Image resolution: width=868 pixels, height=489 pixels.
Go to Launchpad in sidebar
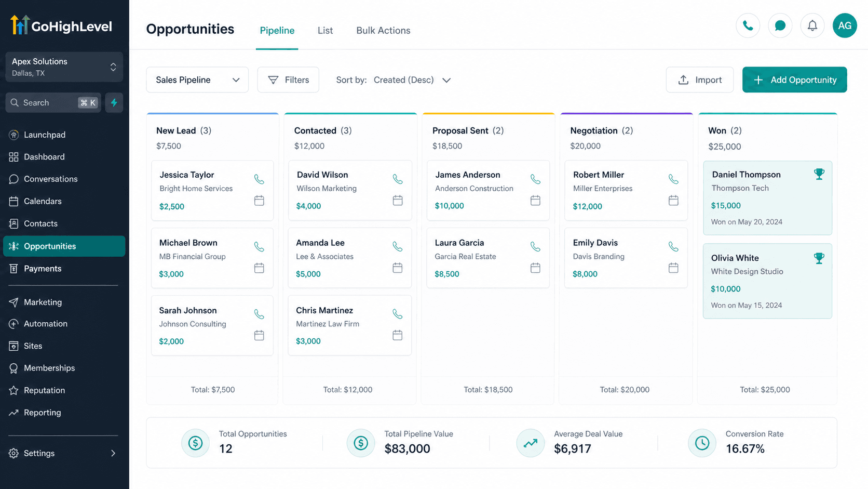pos(64,135)
